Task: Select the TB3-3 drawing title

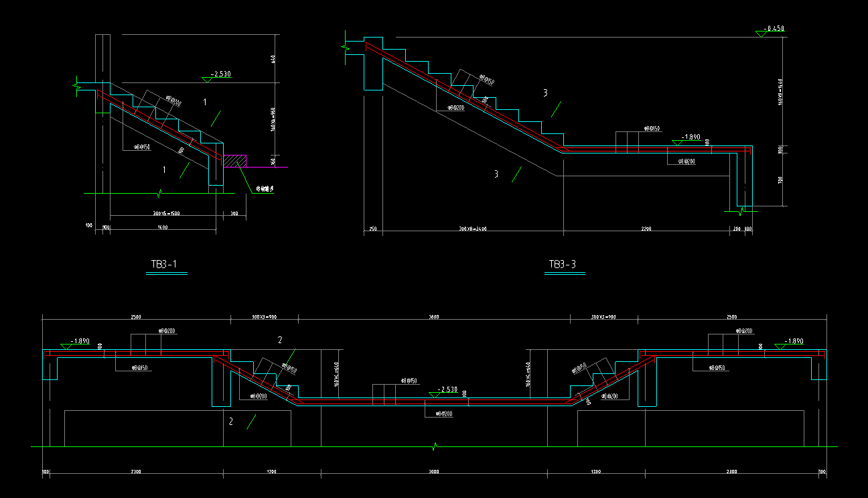Action: pos(562,264)
